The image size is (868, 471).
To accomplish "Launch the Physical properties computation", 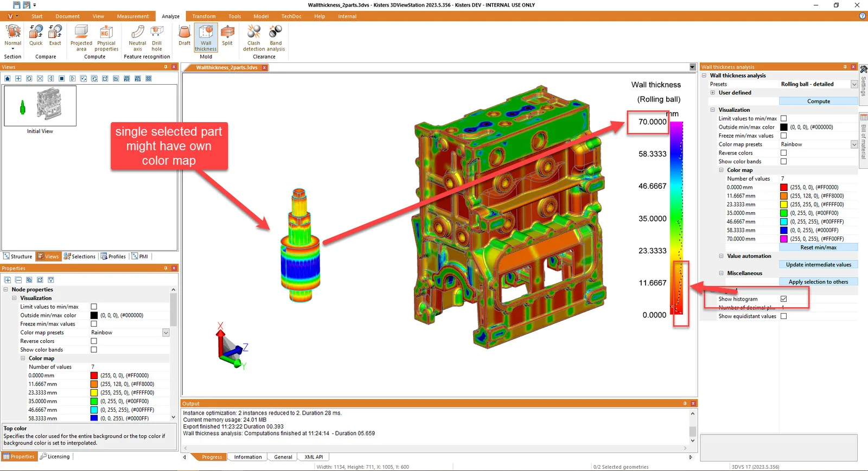I will click(x=106, y=38).
